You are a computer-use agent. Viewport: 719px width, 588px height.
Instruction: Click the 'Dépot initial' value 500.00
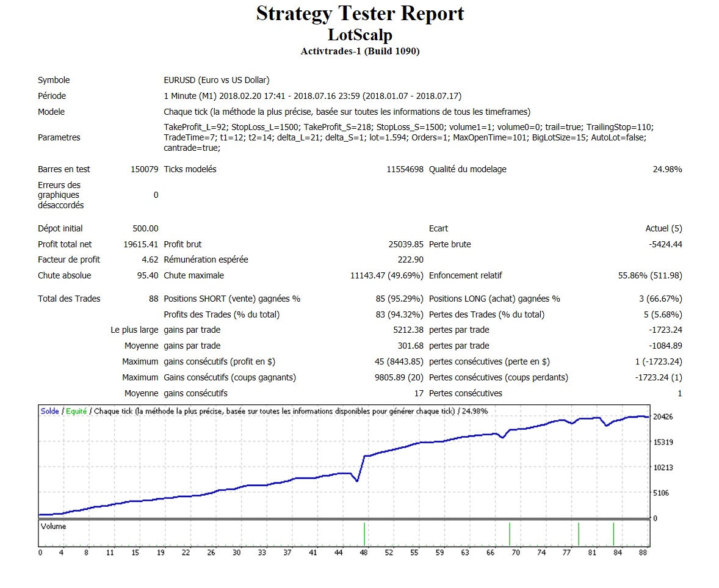145,228
